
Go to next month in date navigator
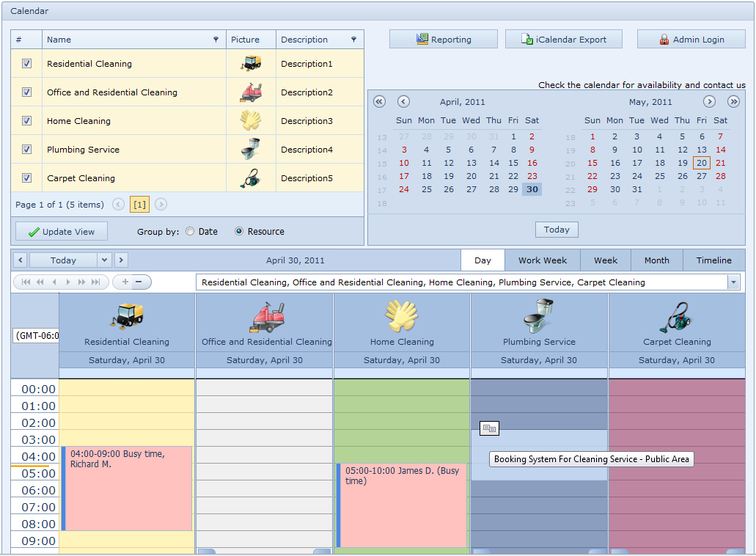(709, 102)
